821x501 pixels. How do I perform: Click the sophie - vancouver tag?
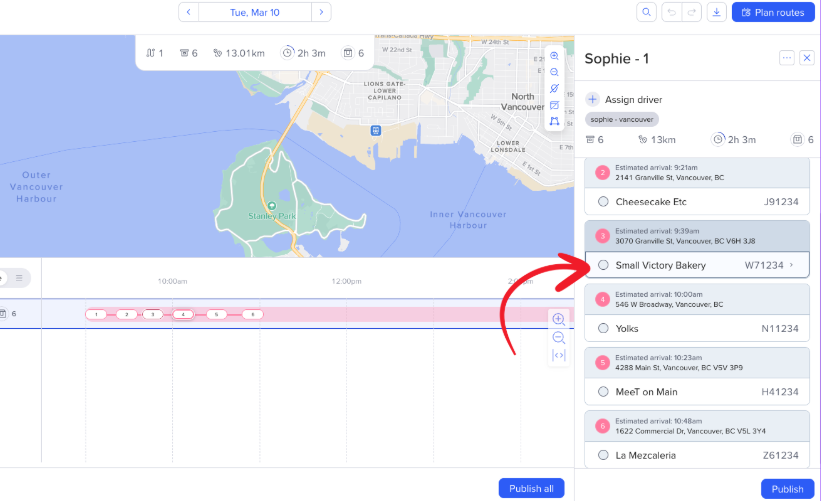(622, 119)
